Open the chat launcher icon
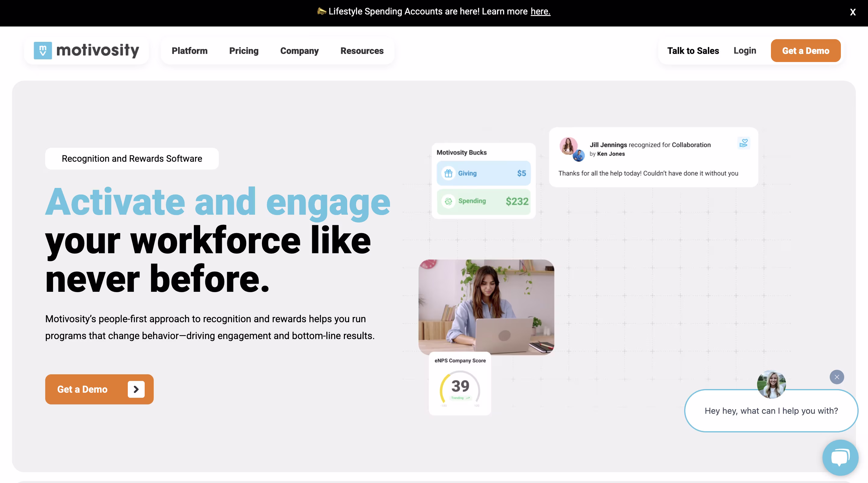 (x=840, y=457)
